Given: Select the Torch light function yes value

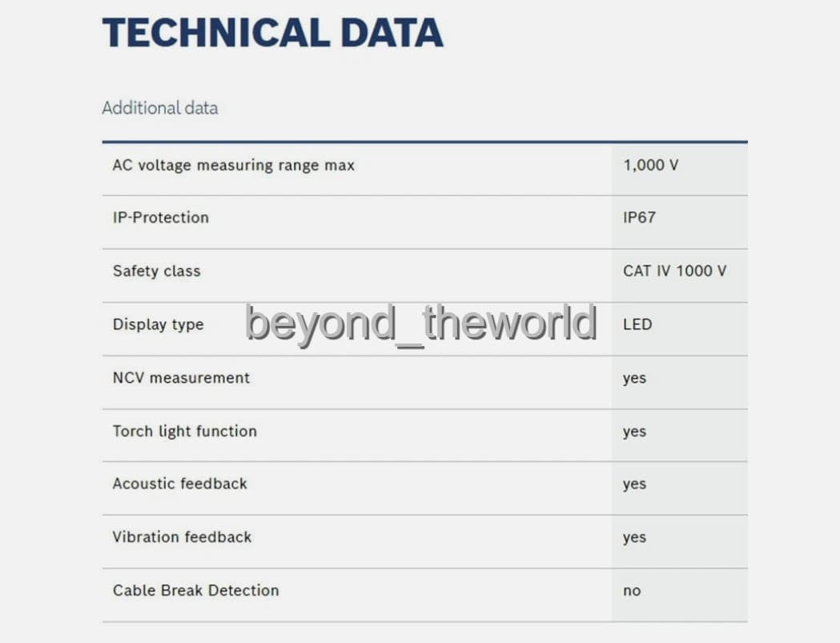Looking at the screenshot, I should coord(634,432).
